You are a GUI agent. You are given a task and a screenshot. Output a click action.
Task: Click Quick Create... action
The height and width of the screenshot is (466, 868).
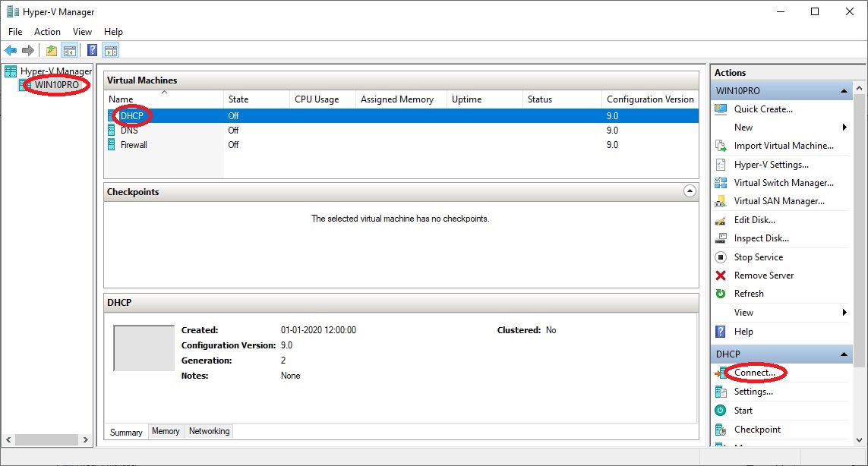763,109
